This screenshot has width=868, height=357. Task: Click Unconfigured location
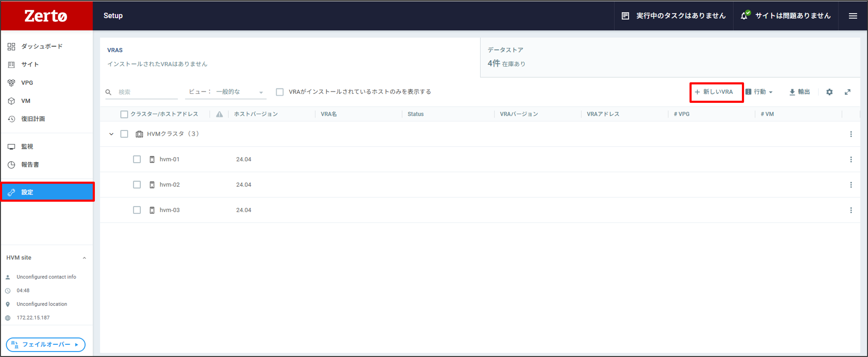(x=42, y=304)
